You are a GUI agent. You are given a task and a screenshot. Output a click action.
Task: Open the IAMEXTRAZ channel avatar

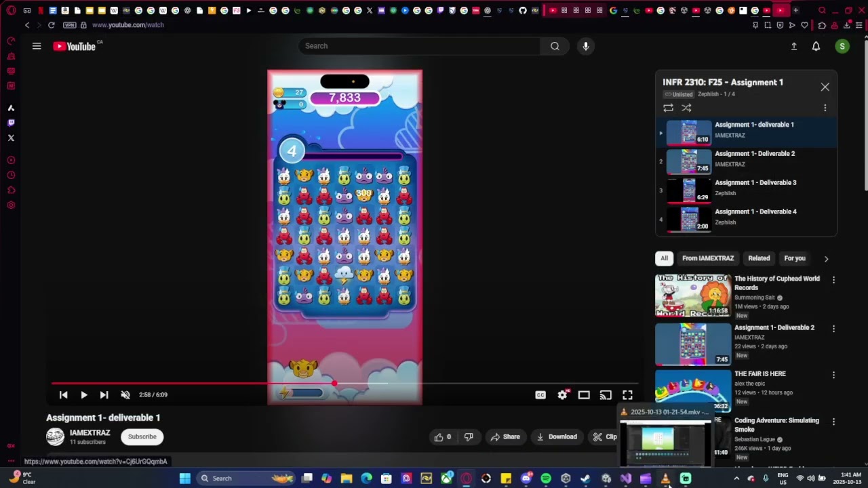pos(56,436)
